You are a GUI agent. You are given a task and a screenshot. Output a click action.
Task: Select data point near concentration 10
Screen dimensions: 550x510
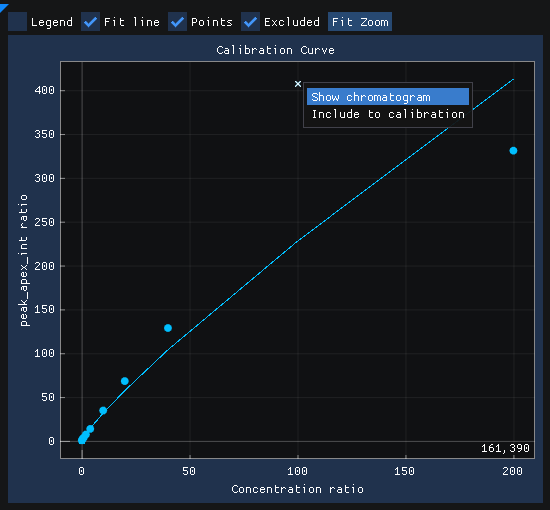pos(103,410)
